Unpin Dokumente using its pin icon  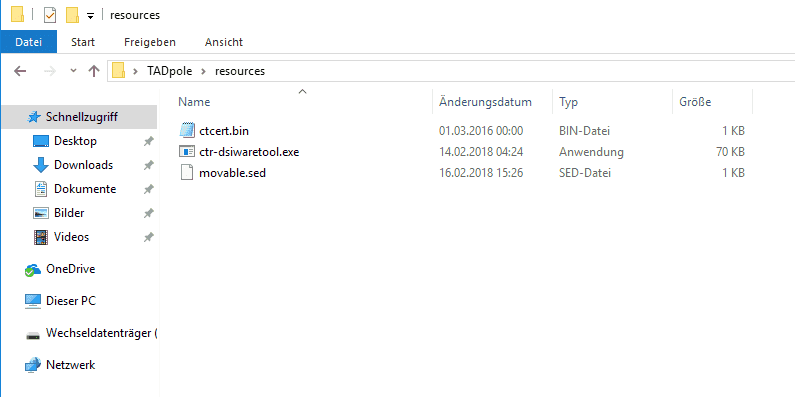coord(148,190)
